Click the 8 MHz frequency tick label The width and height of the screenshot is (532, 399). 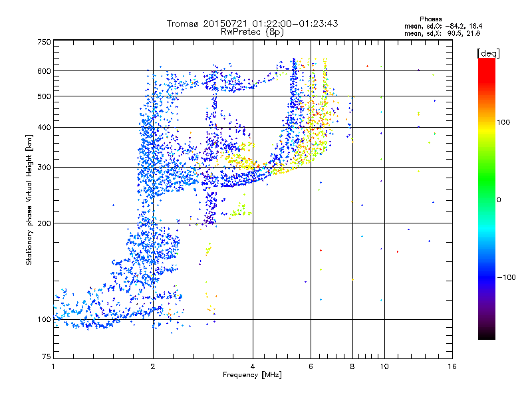click(x=352, y=366)
